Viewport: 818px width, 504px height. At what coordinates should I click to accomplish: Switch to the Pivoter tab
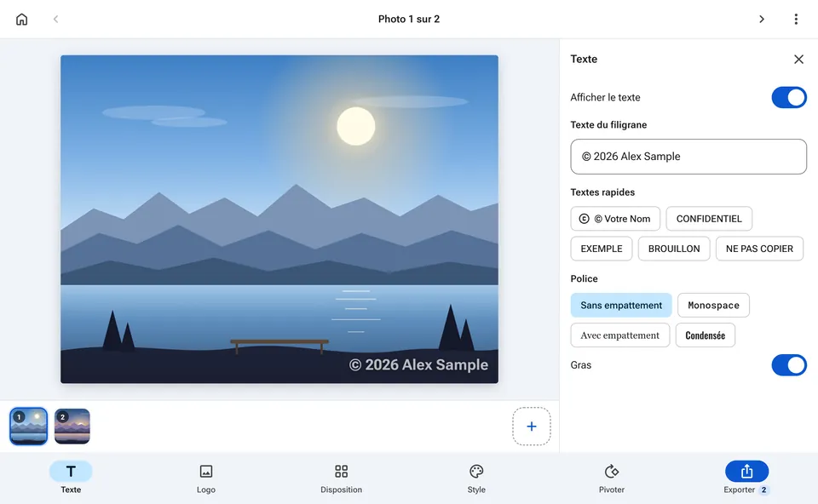pos(612,478)
